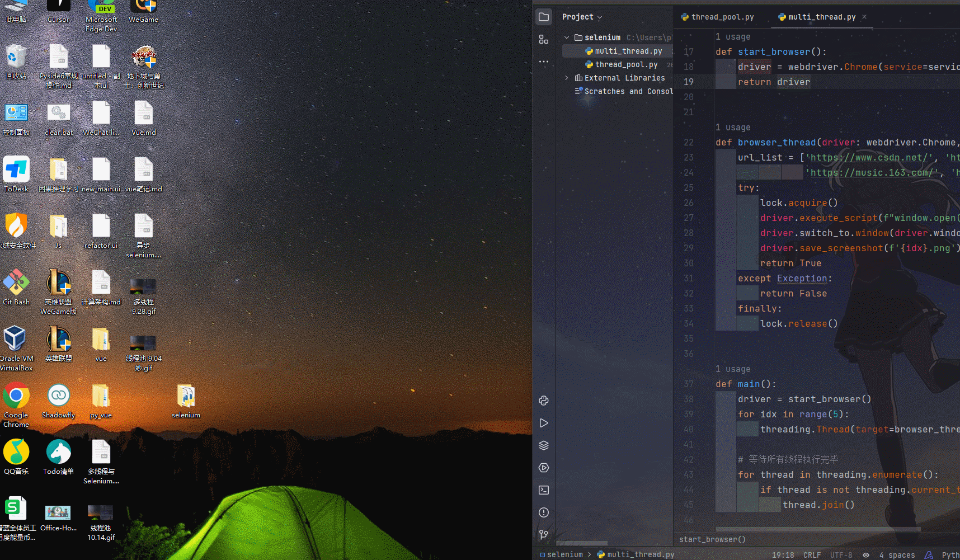
Task: Select the Recycle Bin (回收站) desktop icon
Action: pos(16,62)
